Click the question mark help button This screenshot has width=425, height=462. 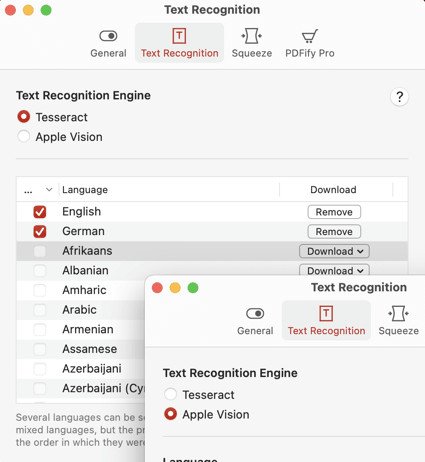click(399, 97)
